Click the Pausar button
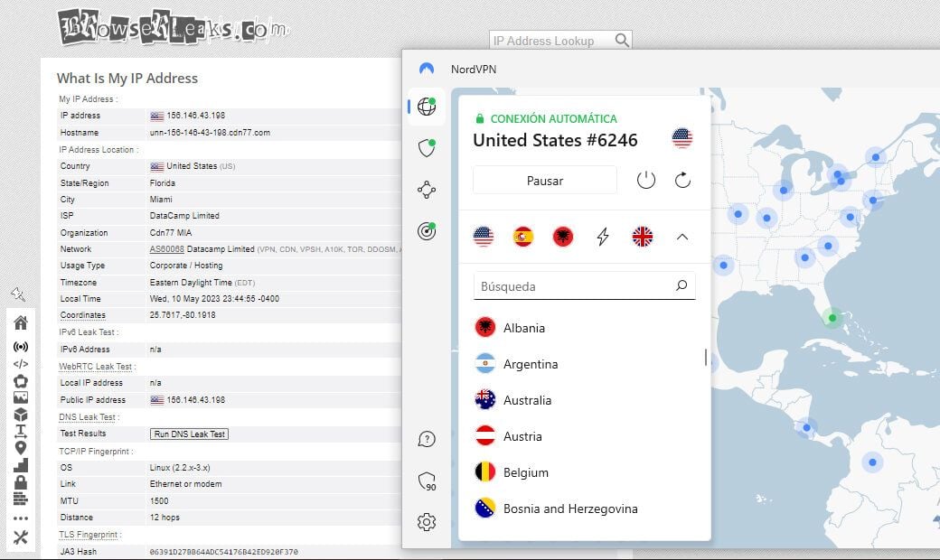The height and width of the screenshot is (560, 940). 544,181
